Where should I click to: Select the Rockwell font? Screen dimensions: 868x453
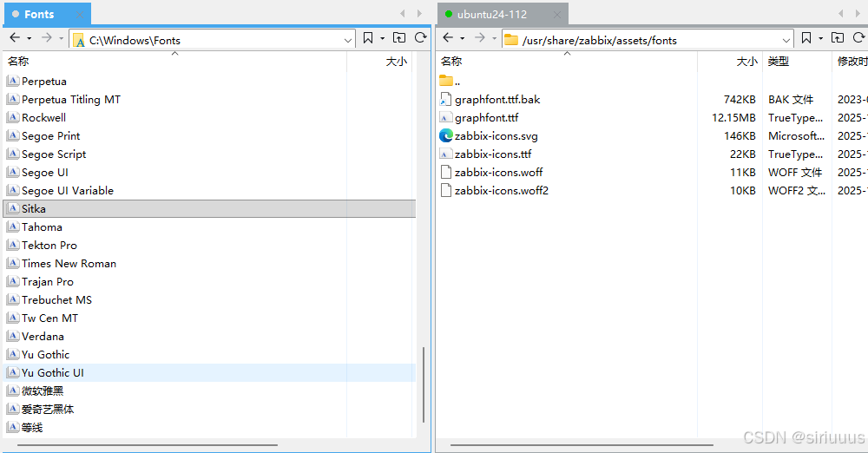(x=43, y=118)
